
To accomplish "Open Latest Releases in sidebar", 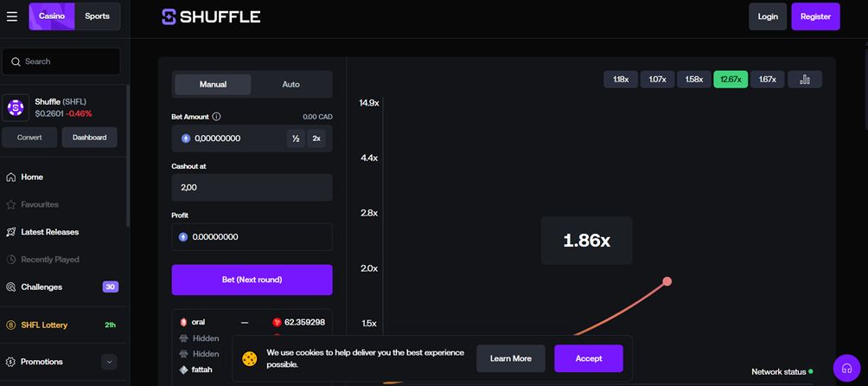I will tap(49, 232).
